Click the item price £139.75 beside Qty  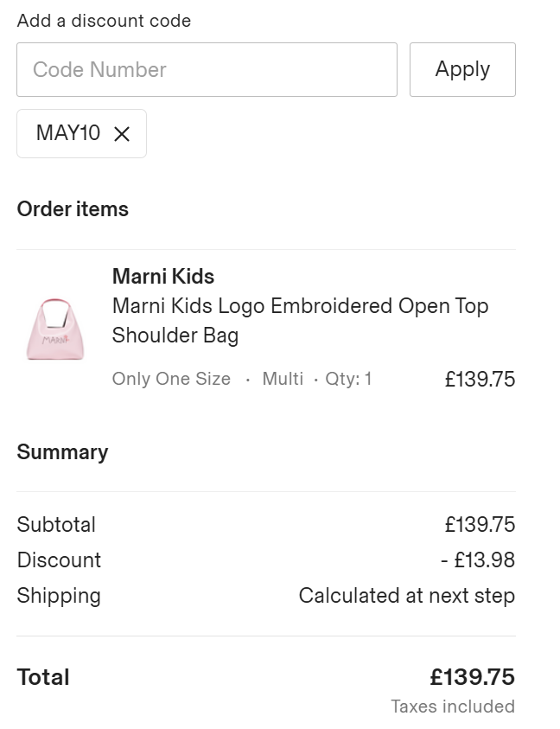click(480, 379)
